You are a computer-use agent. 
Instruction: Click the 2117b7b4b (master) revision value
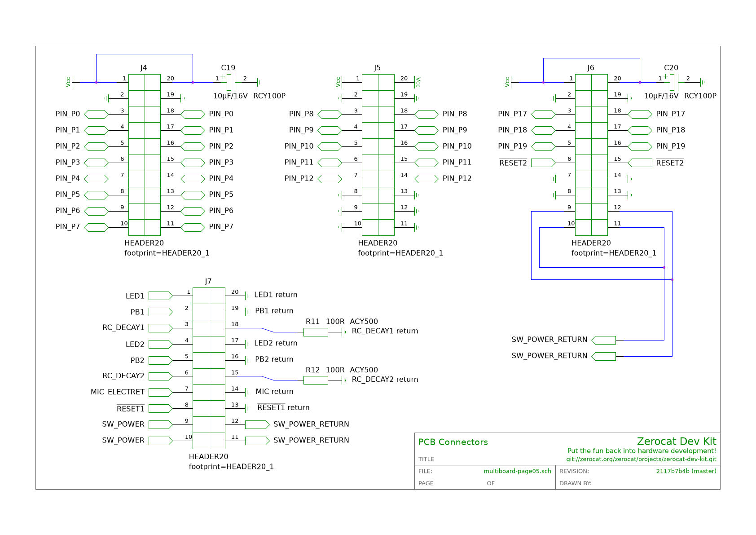(686, 471)
